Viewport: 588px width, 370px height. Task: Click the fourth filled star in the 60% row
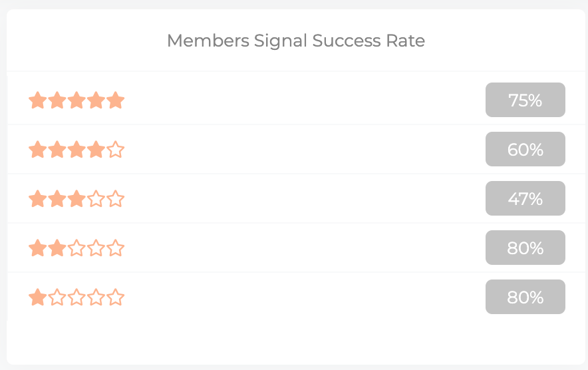tap(96, 149)
